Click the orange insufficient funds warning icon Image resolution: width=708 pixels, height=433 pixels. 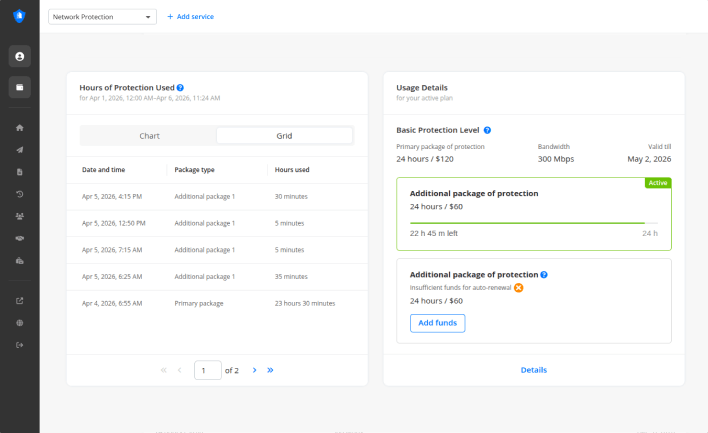click(x=519, y=288)
